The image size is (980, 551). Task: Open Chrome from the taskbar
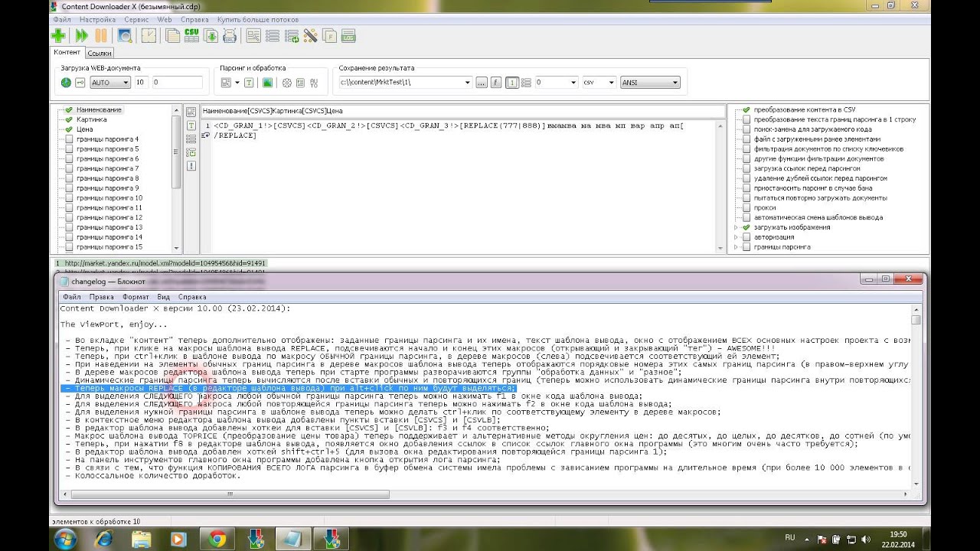(217, 539)
